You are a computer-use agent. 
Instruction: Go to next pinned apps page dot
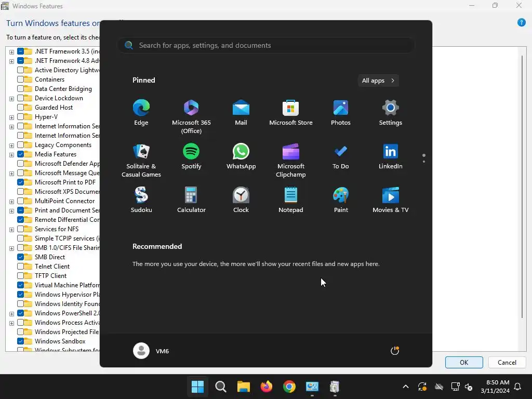[x=424, y=162]
